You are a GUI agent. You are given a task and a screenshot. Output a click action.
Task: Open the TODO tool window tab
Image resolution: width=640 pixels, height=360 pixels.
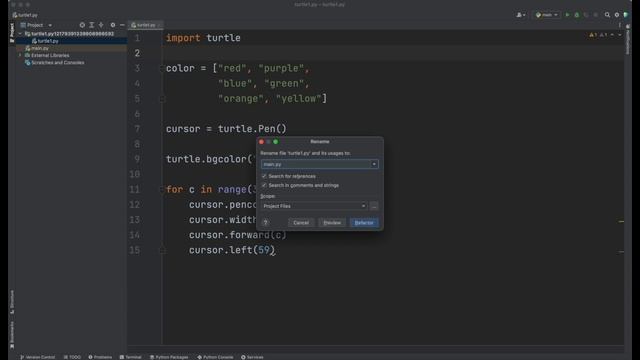pos(72,357)
